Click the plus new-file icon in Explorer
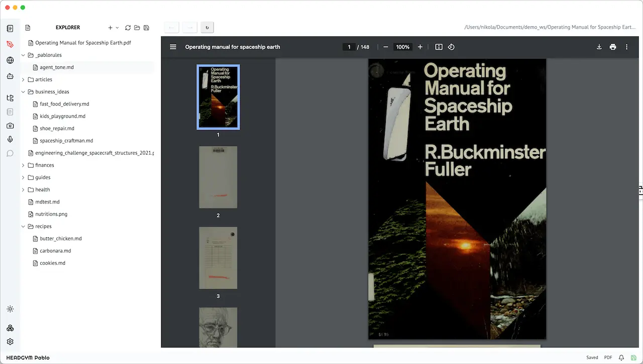Image resolution: width=643 pixels, height=364 pixels. coord(111,28)
